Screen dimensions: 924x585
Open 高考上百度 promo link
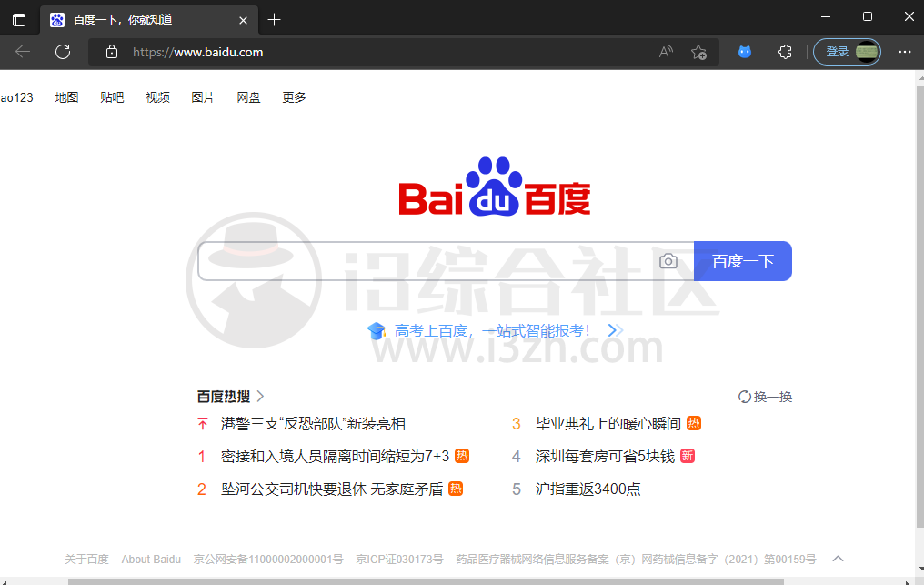tap(493, 331)
